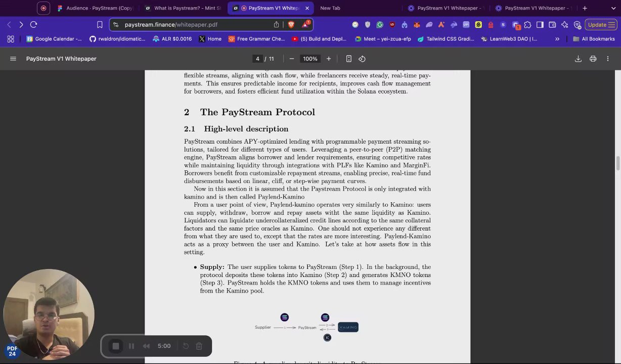Open LearnWeb3 DAO bookmark
621x364 pixels.
509,39
